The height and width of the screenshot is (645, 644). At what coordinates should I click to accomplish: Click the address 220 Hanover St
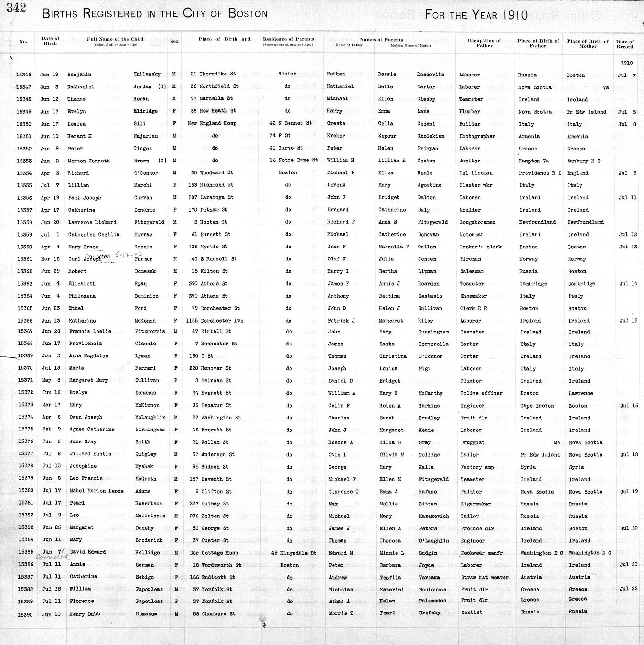210,368
